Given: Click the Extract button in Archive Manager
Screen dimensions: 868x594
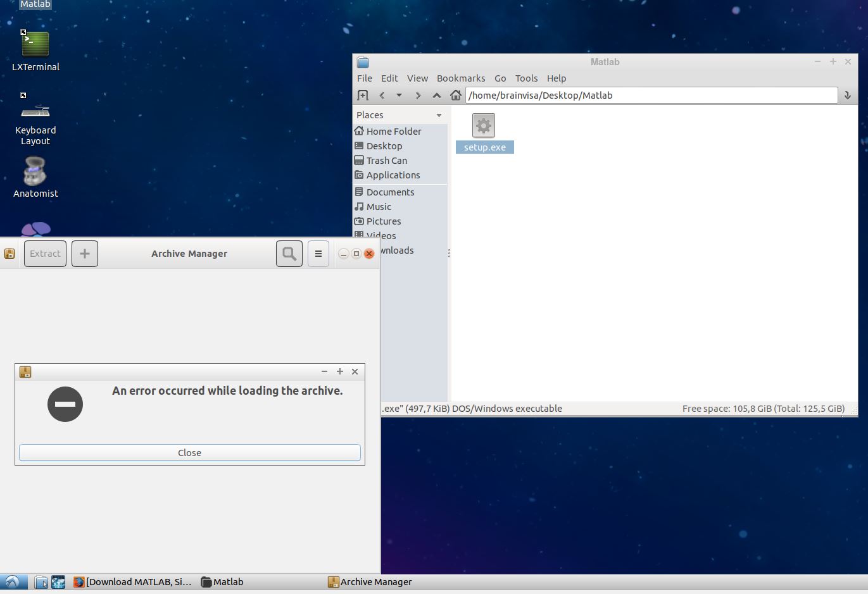Looking at the screenshot, I should coord(45,254).
